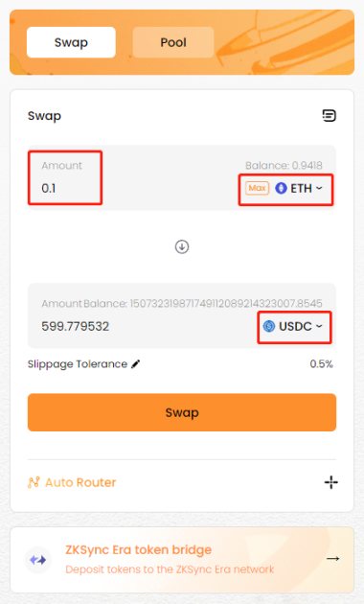The width and height of the screenshot is (364, 604).
Task: Click the USDC token logo
Action: [x=269, y=327]
